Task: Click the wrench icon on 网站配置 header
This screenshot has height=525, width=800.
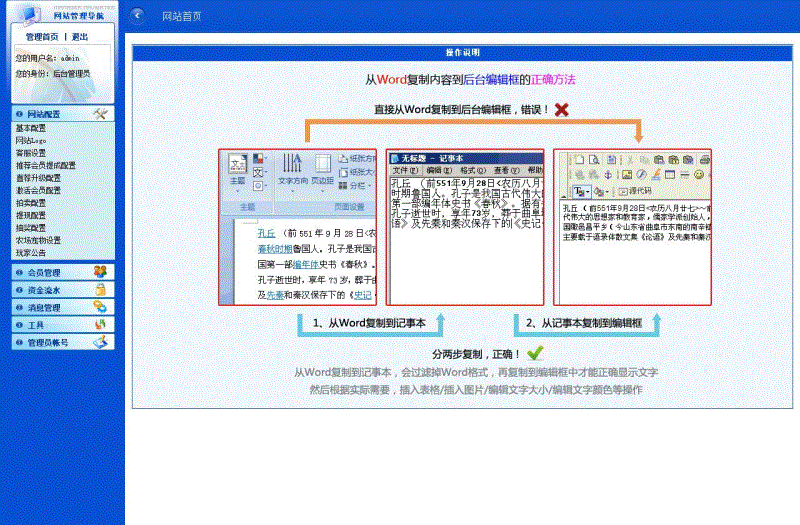Action: point(100,115)
